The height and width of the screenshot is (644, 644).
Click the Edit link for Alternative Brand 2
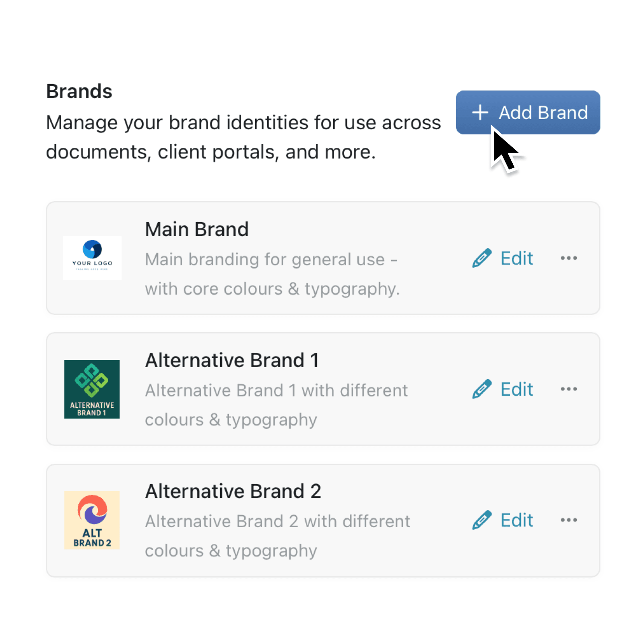coord(516,520)
